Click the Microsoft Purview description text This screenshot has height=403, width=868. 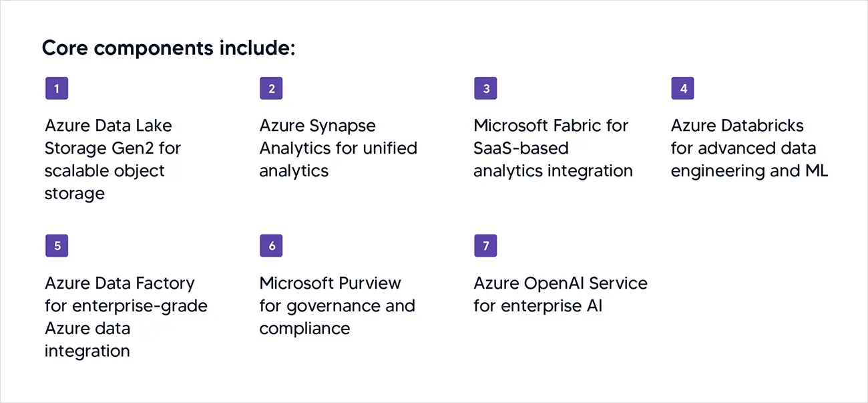click(x=337, y=305)
